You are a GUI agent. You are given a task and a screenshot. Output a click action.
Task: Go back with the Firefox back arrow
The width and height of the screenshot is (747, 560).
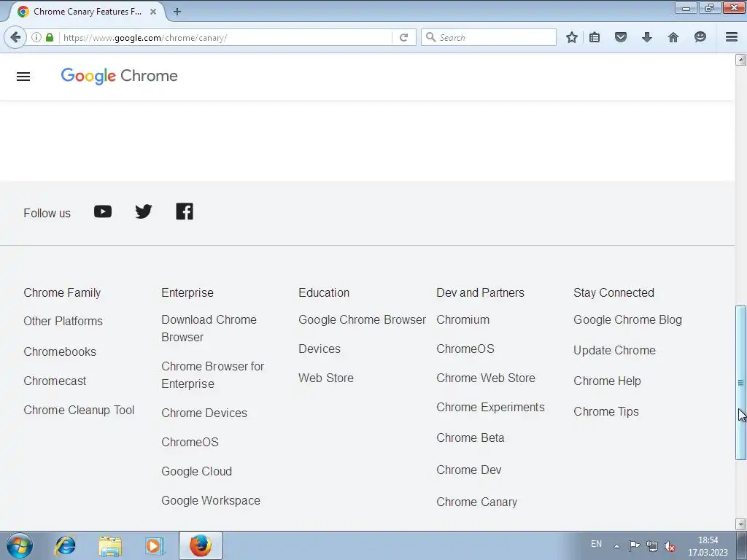click(15, 37)
